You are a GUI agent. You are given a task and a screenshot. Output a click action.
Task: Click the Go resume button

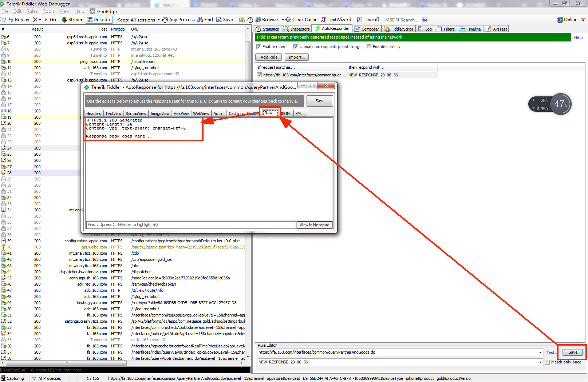tap(50, 20)
